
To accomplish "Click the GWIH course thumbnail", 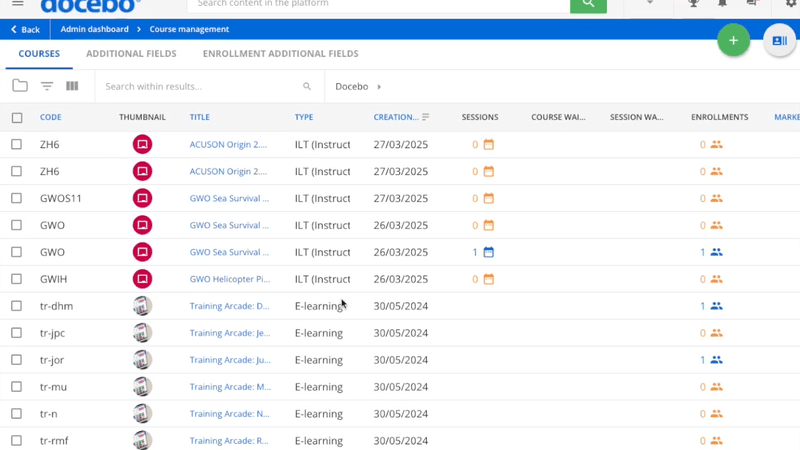I will point(142,279).
